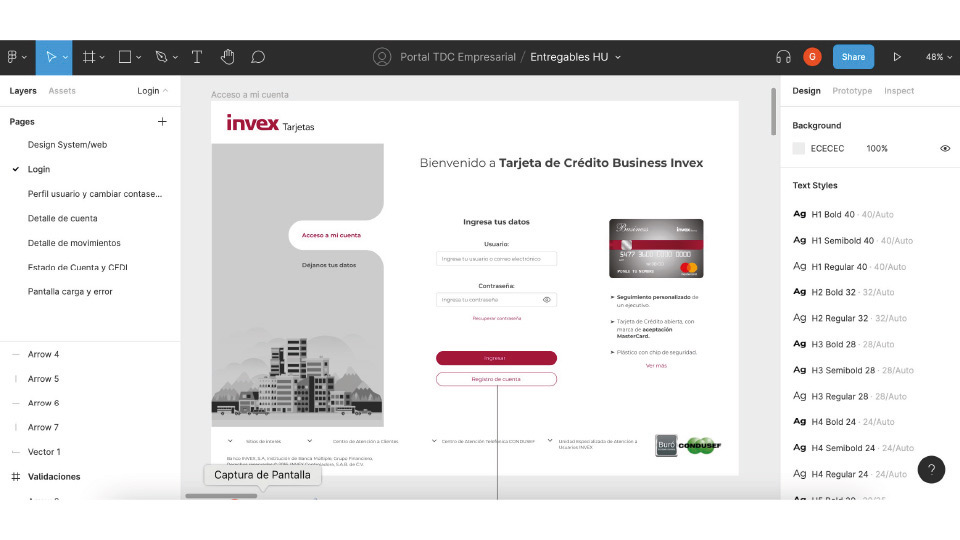Click the Validaciones frame icon in layers
960x540 pixels.
16,476
